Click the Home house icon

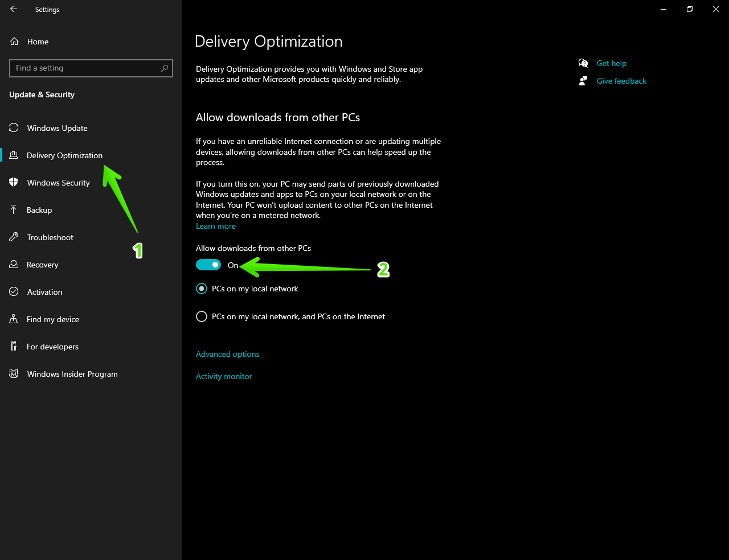pos(14,42)
